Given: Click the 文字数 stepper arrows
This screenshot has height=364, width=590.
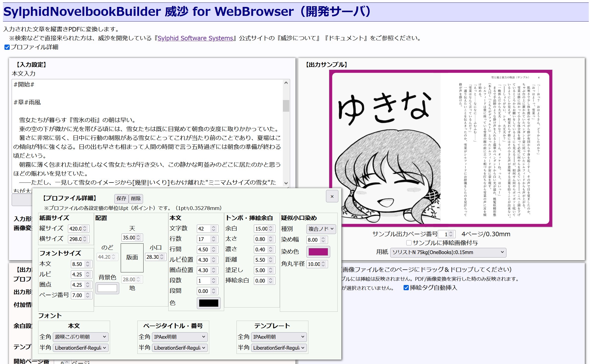Looking at the screenshot, I should (x=213, y=229).
